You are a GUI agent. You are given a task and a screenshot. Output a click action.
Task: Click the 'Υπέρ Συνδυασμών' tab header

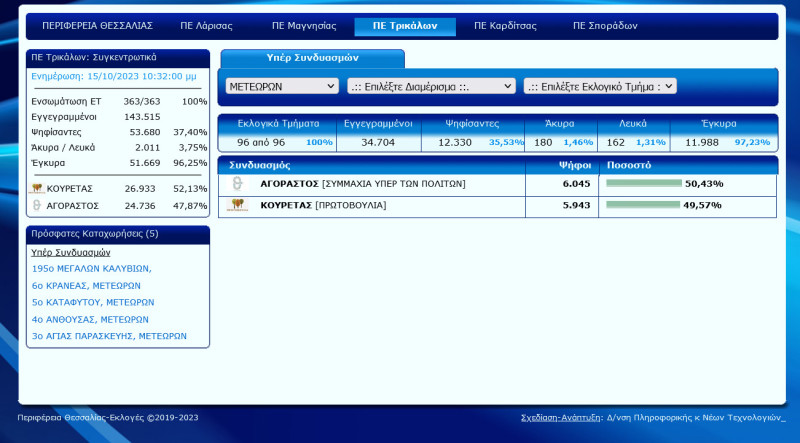click(x=312, y=58)
